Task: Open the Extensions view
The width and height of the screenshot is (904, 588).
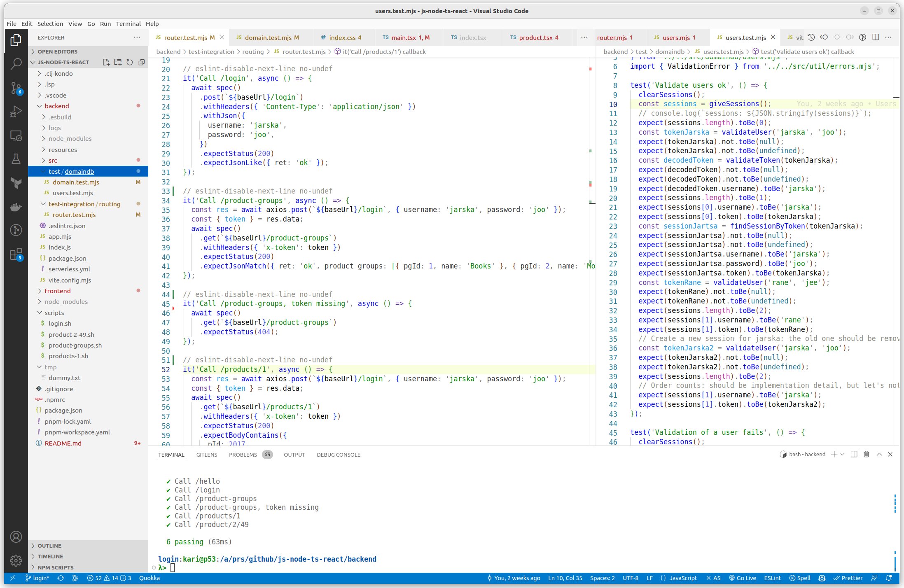Action: tap(16, 254)
